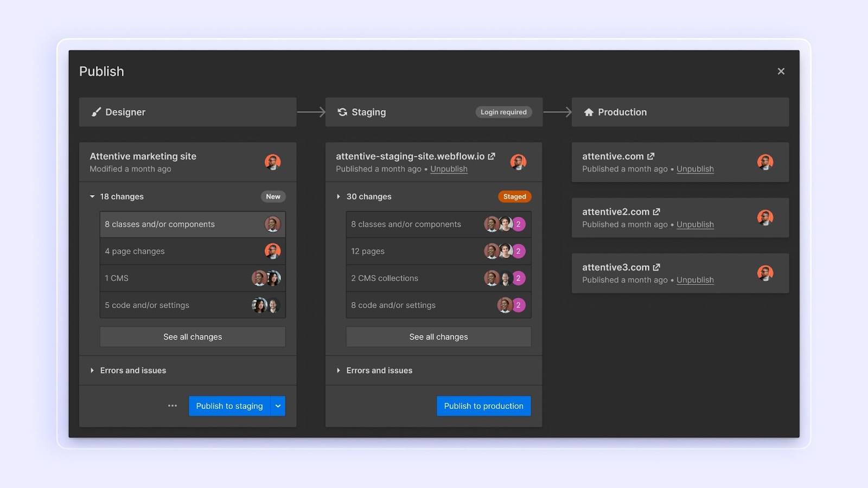868x488 pixels.
Task: Click the external link icon beside attentive.com
Action: click(650, 156)
